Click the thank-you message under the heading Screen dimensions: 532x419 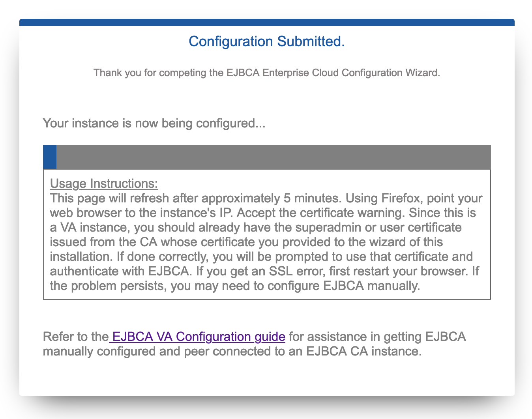click(266, 73)
